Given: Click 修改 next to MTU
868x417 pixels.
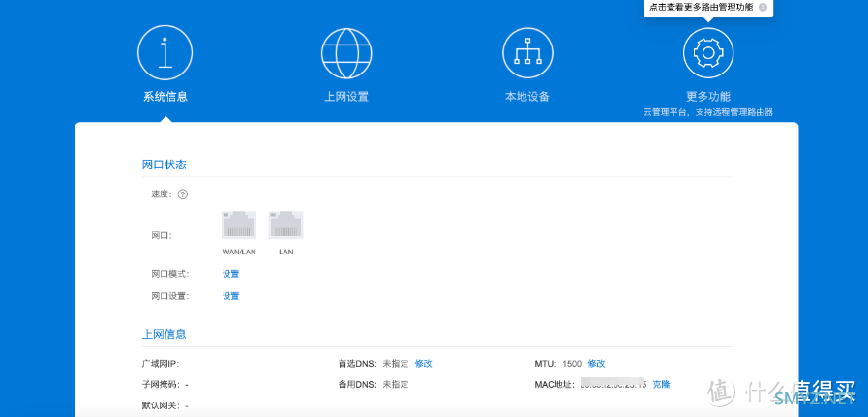Looking at the screenshot, I should tap(597, 363).
